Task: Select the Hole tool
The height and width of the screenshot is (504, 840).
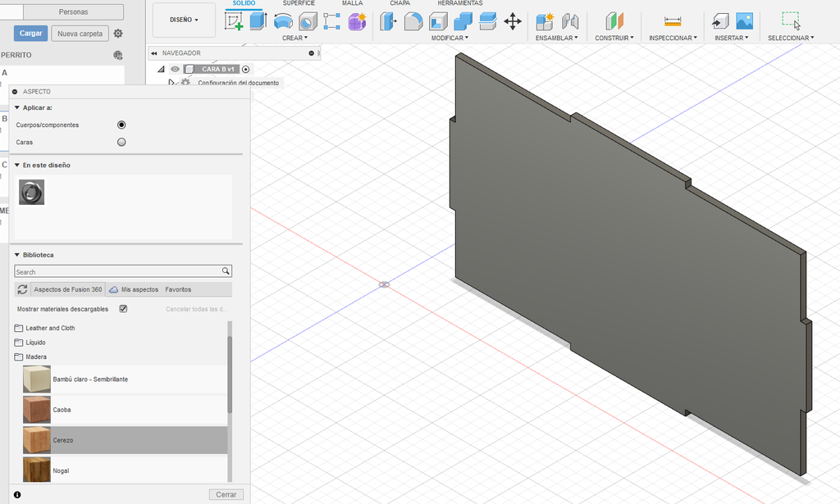Action: [x=308, y=21]
